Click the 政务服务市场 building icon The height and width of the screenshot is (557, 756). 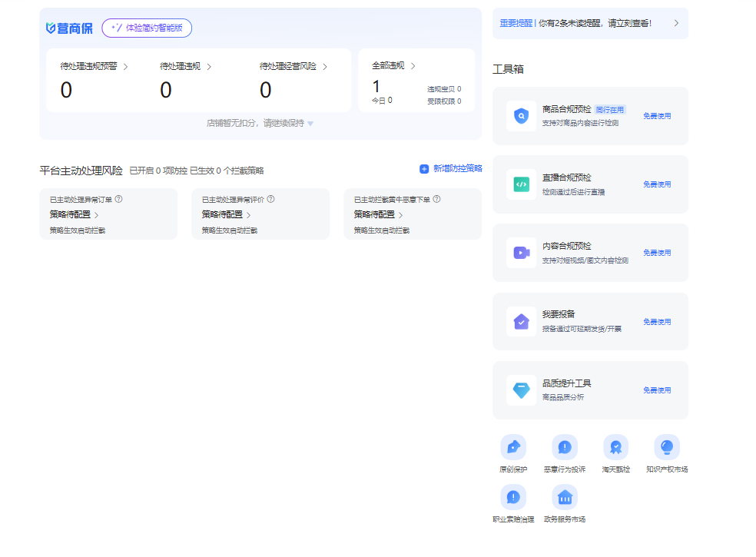565,497
